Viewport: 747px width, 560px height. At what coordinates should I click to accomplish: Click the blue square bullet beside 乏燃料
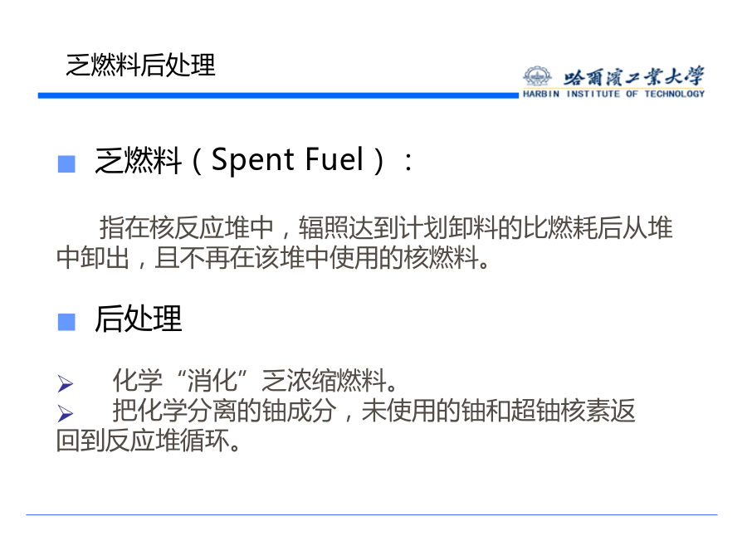[x=66, y=163]
